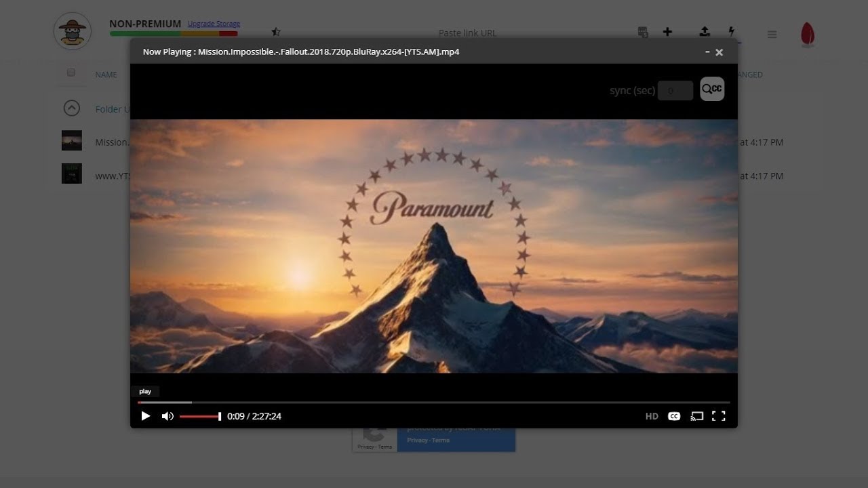Enter fullscreen mode in the player

(719, 416)
